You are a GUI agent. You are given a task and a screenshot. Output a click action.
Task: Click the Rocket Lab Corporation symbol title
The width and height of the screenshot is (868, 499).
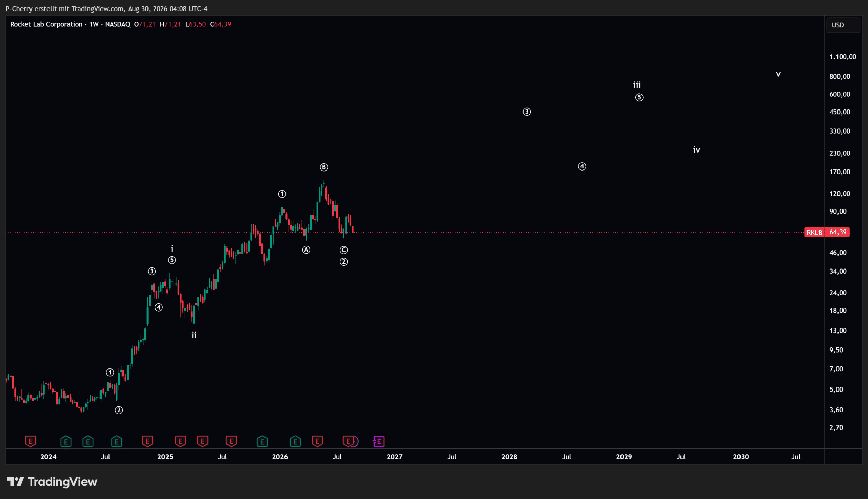pyautogui.click(x=46, y=24)
